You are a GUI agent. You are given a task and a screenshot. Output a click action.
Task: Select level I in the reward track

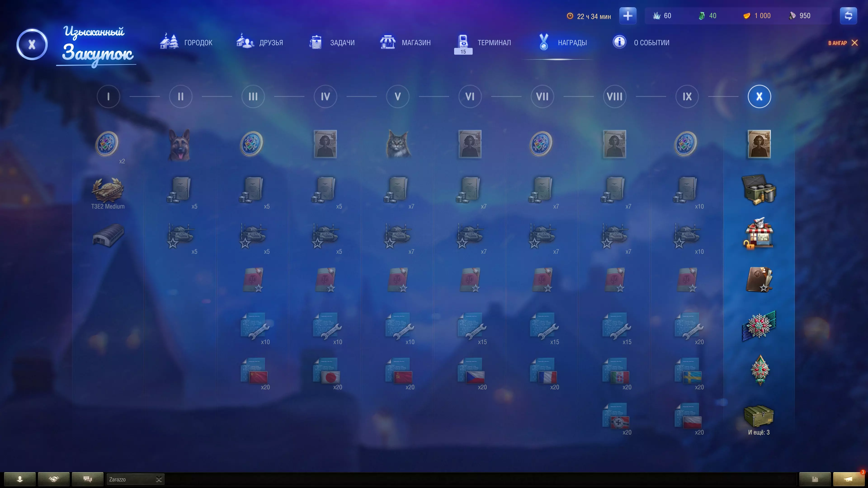click(x=108, y=97)
